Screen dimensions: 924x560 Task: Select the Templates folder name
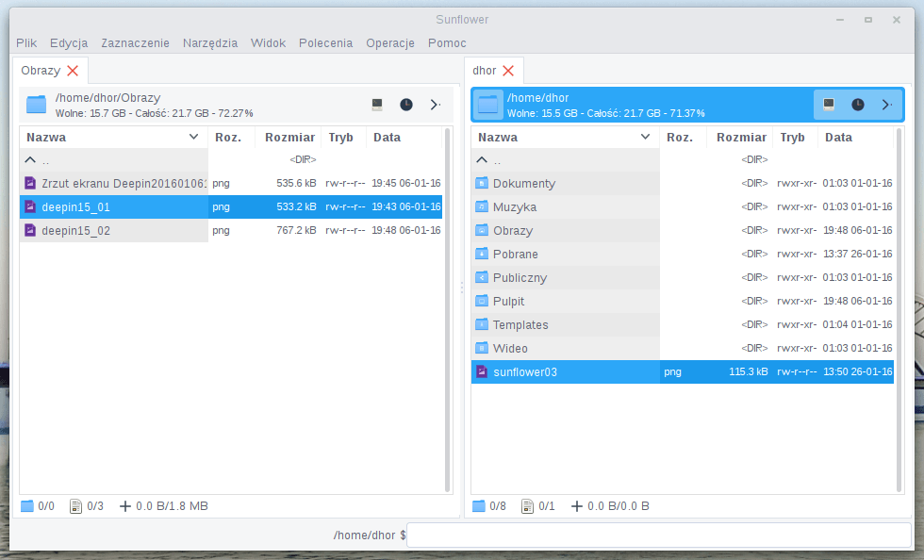tap(520, 325)
